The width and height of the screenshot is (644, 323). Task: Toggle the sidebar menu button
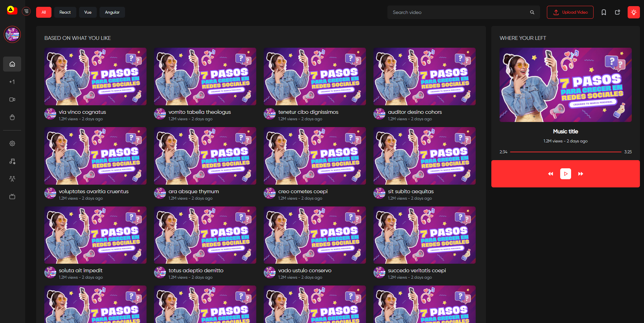point(26,12)
